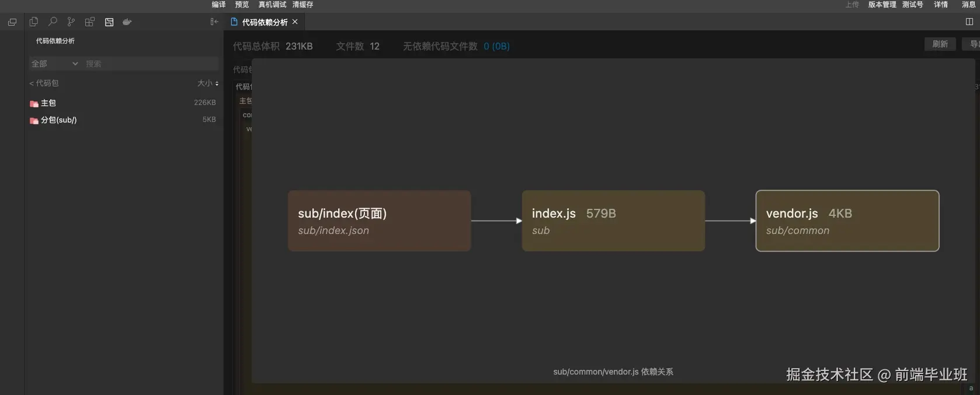Open 详情 in the top toolbar
Viewport: 980px width, 395px height.
click(x=941, y=5)
